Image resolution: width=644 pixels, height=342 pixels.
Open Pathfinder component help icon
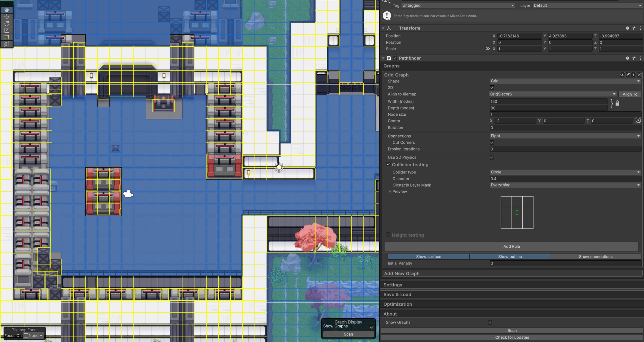tap(627, 58)
